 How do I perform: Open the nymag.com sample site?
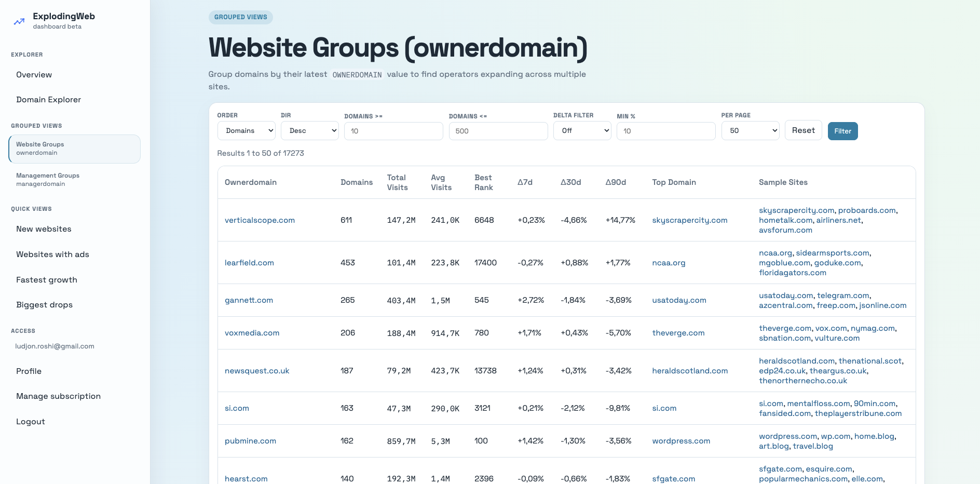pos(873,328)
